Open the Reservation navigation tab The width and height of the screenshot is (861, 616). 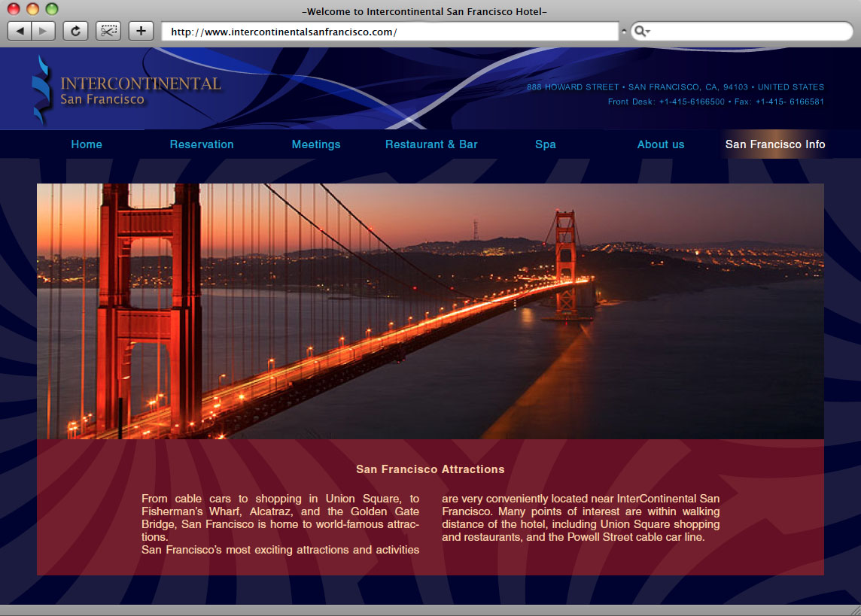pyautogui.click(x=202, y=144)
